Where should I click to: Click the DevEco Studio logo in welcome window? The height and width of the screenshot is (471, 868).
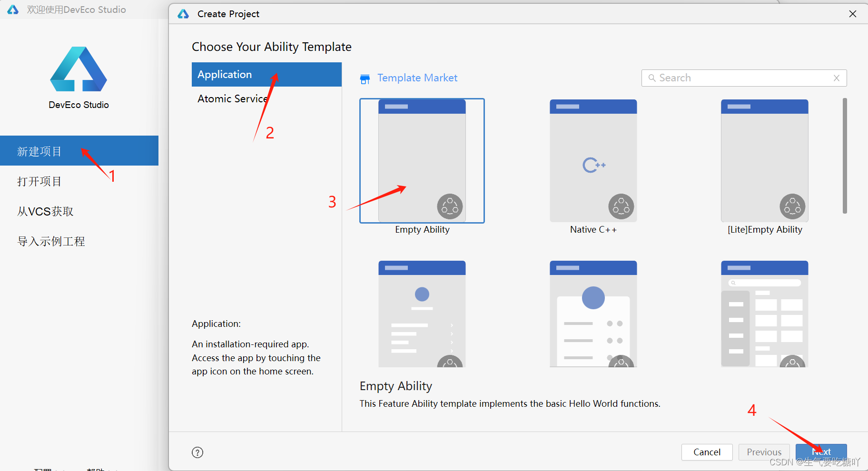click(79, 69)
